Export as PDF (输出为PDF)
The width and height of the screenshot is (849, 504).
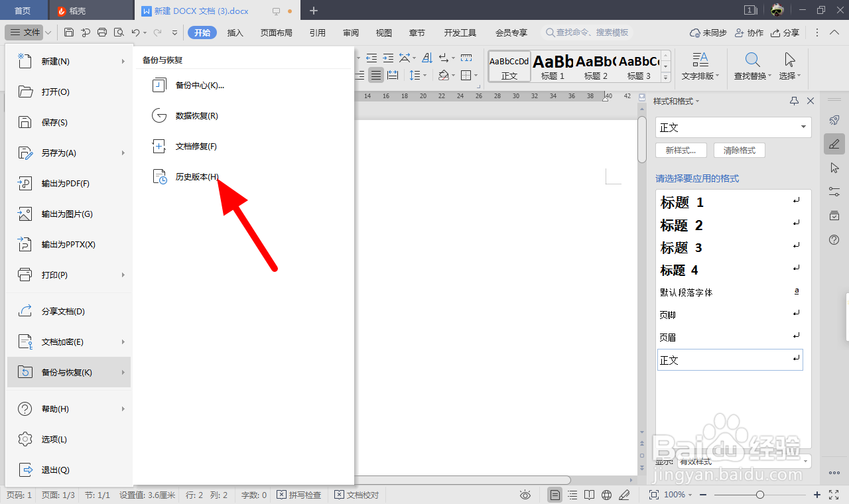point(69,184)
